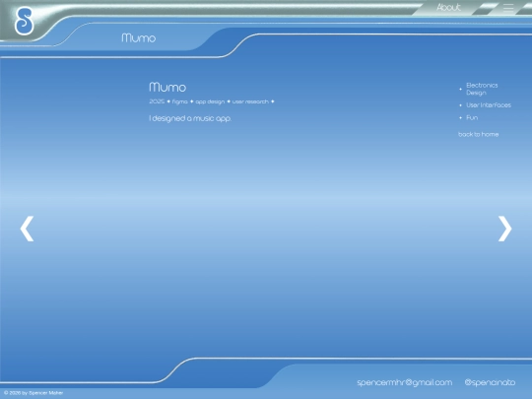
Task: Open the Fun category link
Action: tap(472, 118)
